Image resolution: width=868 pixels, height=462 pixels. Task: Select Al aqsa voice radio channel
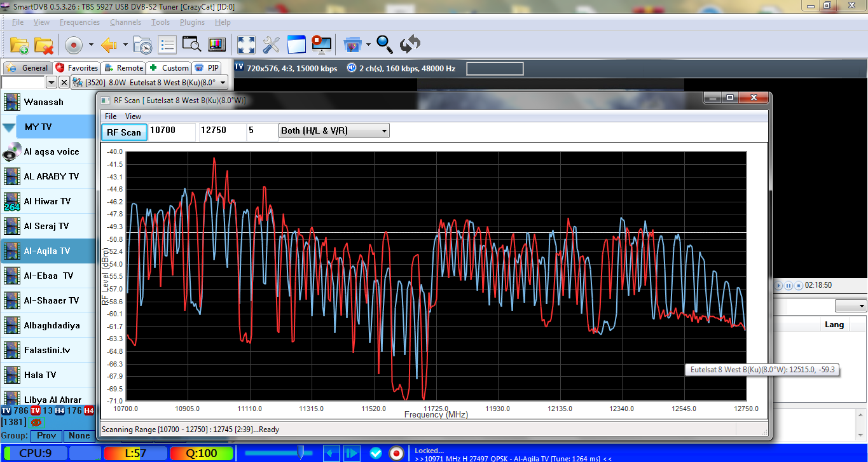tap(48, 151)
